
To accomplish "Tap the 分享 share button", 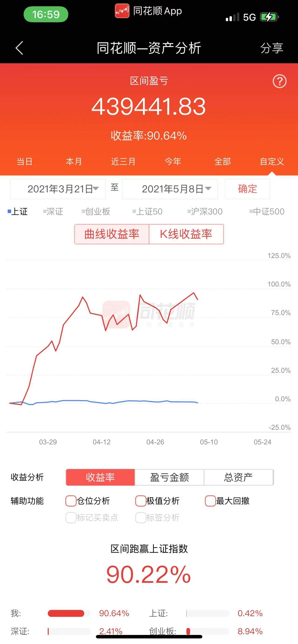I will [x=272, y=48].
